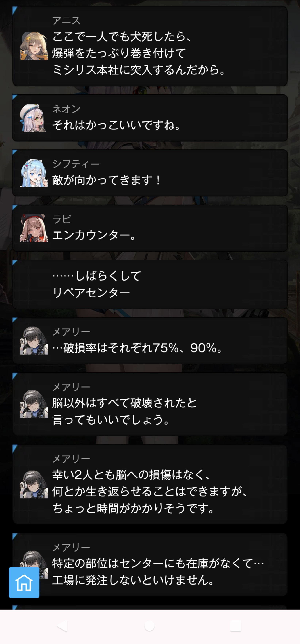Tap the アニス speaker name label

pyautogui.click(x=66, y=20)
